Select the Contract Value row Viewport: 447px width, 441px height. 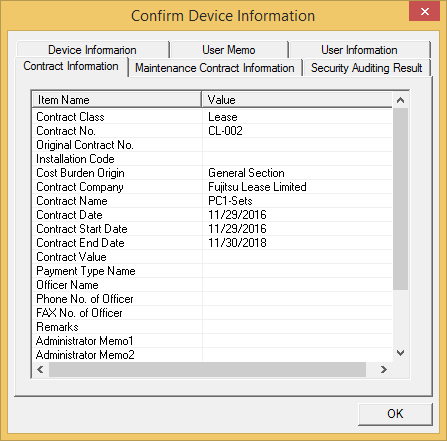(212, 257)
